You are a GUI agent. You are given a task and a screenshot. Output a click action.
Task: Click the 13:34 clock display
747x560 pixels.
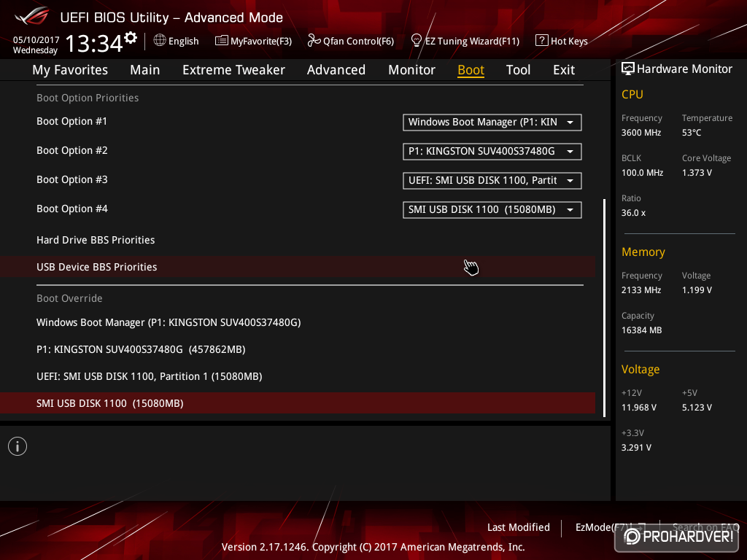(94, 43)
